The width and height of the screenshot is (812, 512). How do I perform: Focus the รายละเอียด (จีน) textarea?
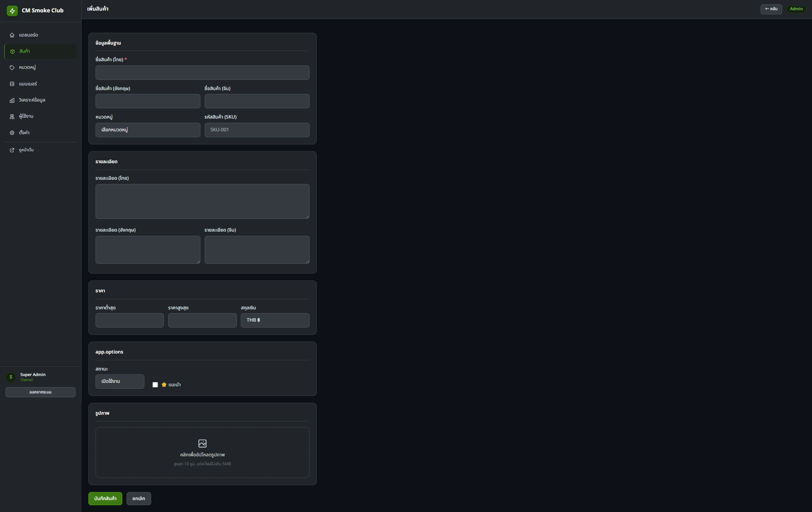coord(257,250)
